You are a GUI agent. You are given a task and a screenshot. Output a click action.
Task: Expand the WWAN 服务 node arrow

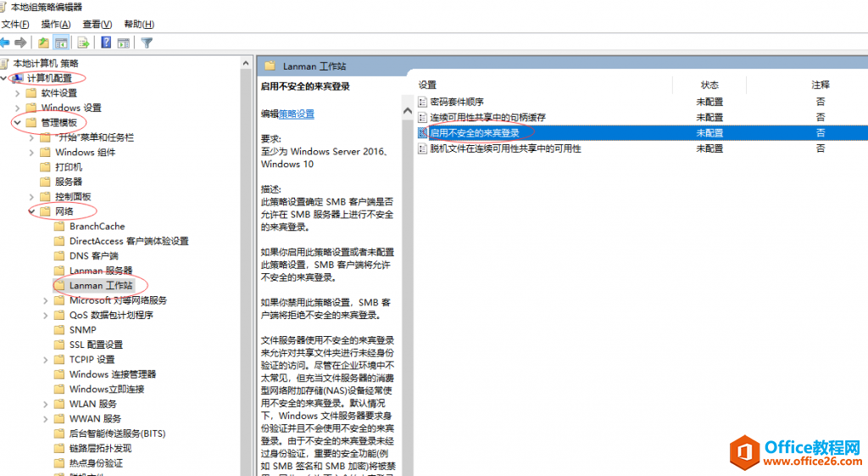click(46, 419)
